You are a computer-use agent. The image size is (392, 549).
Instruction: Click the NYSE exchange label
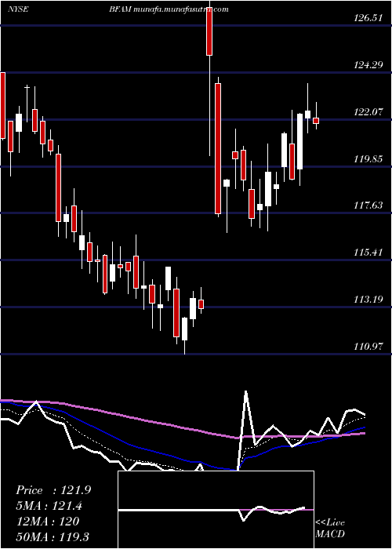click(x=18, y=9)
